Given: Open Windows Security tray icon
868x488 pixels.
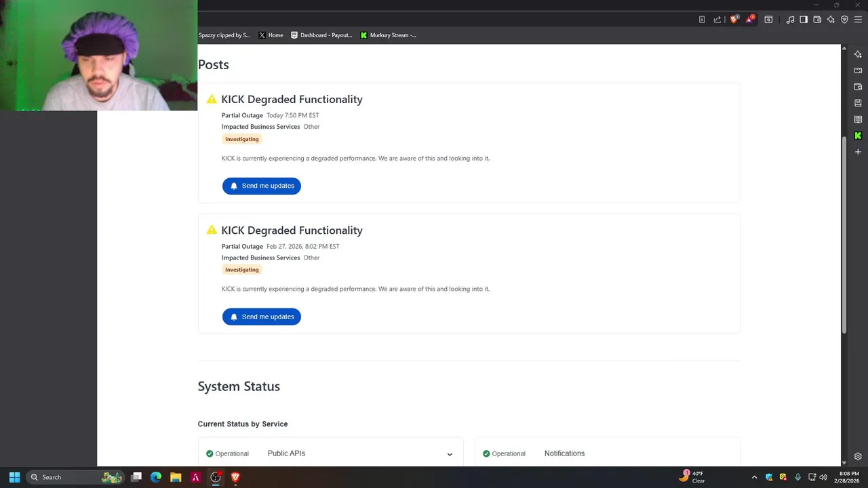Looking at the screenshot, I should 769,477.
